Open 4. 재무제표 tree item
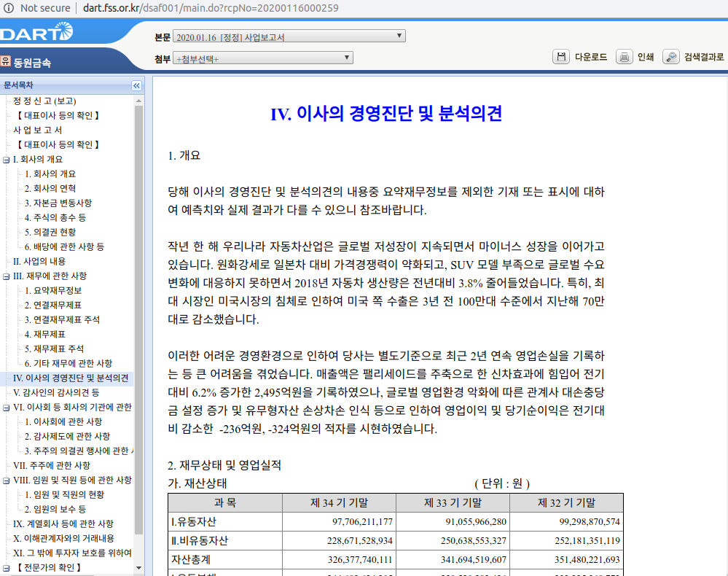728x576 pixels. 45,334
